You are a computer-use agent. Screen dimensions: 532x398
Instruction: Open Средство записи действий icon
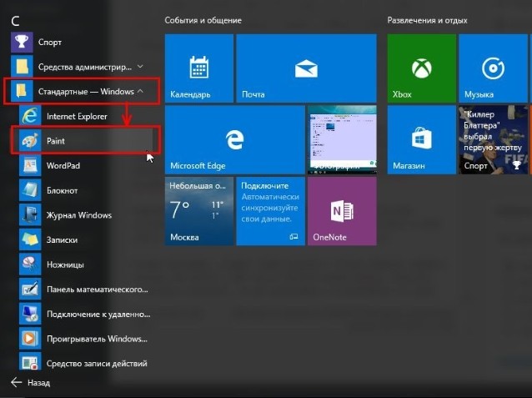(30, 362)
